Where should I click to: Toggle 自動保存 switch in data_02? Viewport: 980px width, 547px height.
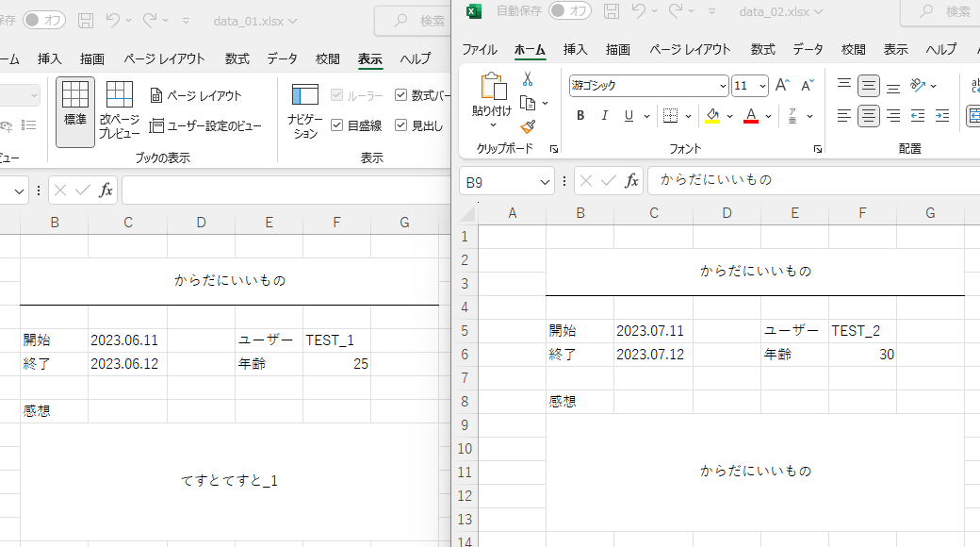(569, 10)
